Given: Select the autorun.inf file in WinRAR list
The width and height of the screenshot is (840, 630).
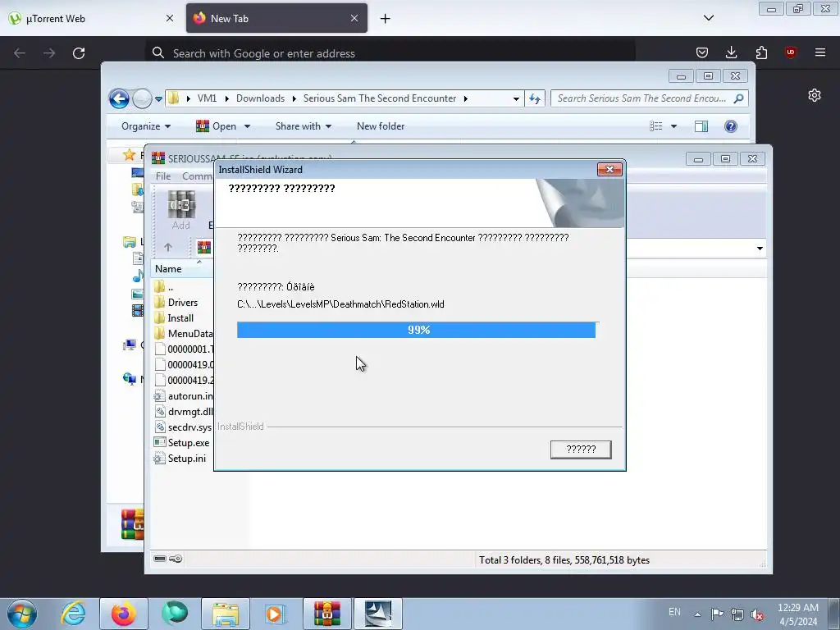Looking at the screenshot, I should [x=184, y=396].
